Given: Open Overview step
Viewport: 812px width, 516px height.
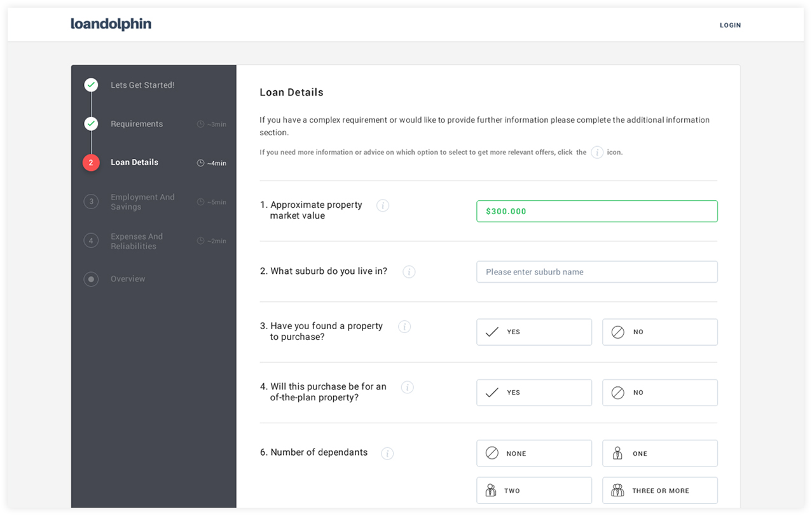Looking at the screenshot, I should pyautogui.click(x=128, y=279).
